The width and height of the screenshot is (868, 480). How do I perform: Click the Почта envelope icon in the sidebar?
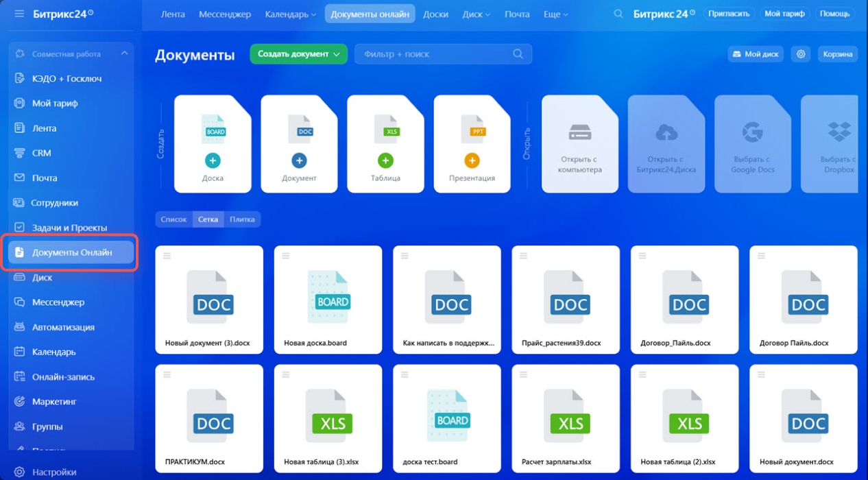click(x=19, y=178)
